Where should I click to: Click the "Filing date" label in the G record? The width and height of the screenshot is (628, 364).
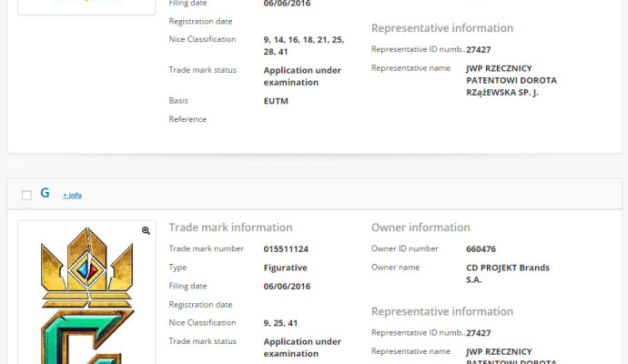(x=189, y=286)
